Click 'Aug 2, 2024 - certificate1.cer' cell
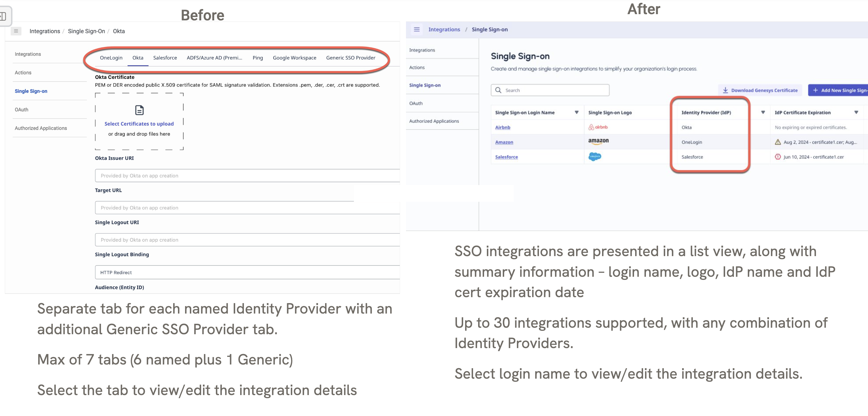Viewport: 868px width, 416px height. click(x=820, y=142)
